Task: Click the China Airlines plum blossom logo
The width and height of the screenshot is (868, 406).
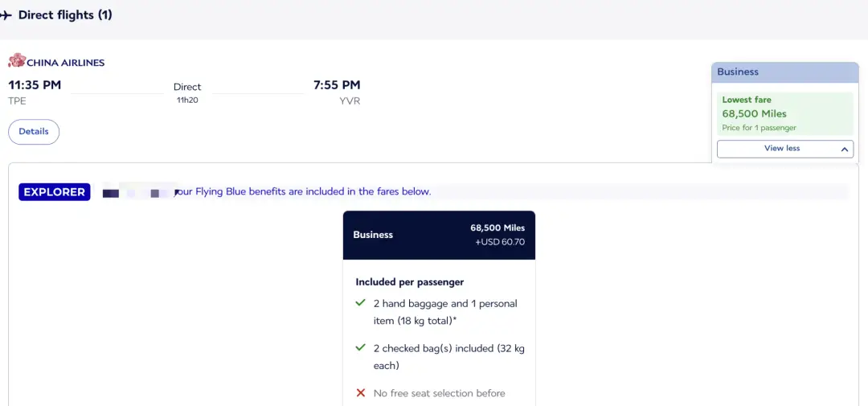Action: (x=17, y=61)
